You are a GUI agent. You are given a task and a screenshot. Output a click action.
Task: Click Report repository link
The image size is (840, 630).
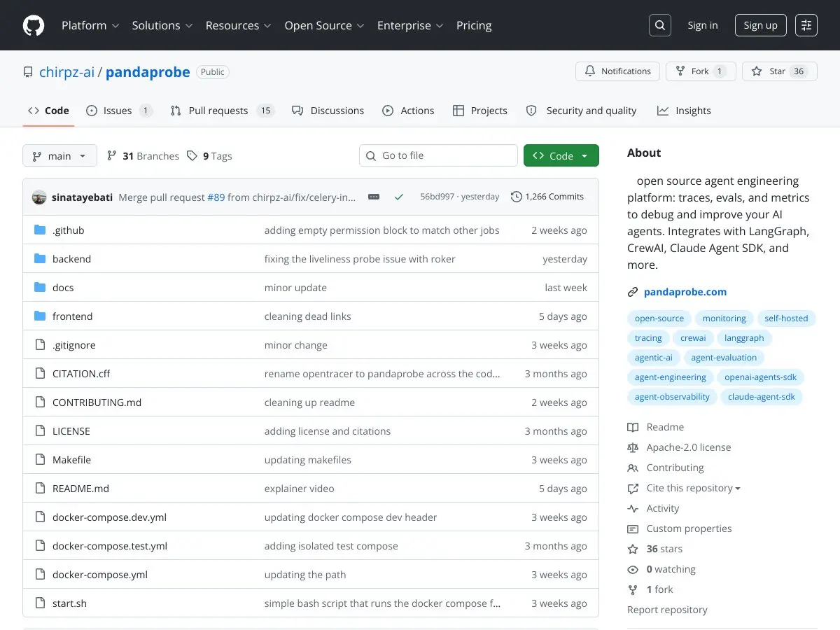click(667, 610)
